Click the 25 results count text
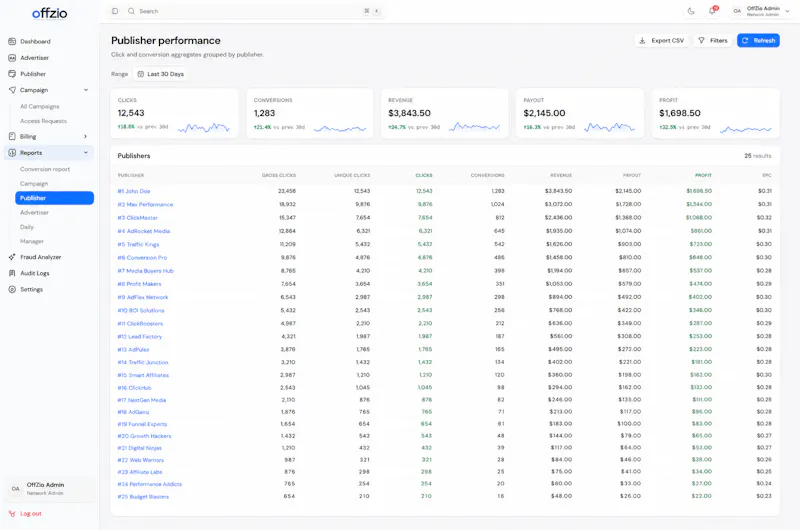800x530 pixels. [x=758, y=156]
